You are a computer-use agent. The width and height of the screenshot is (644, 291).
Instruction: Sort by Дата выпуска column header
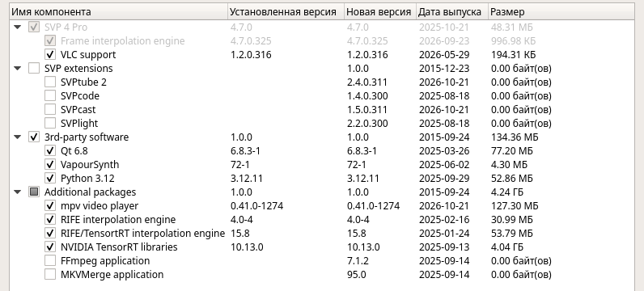[452, 12]
